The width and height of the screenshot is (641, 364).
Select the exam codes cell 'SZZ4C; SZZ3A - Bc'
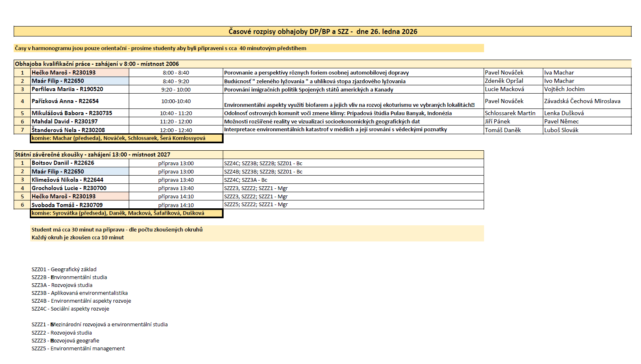246,180
